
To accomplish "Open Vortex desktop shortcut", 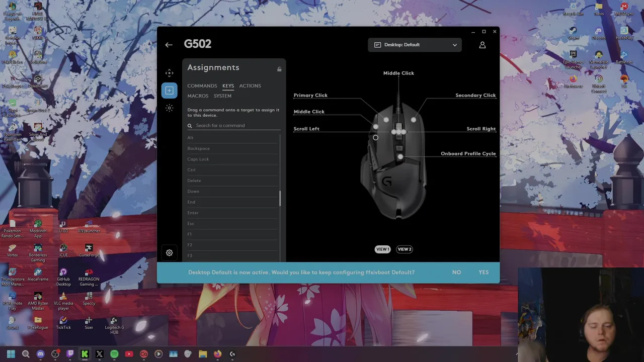I will (x=13, y=250).
